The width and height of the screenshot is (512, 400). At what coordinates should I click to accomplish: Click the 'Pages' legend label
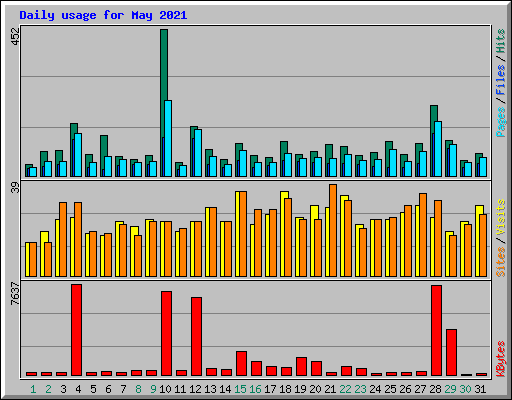501,122
